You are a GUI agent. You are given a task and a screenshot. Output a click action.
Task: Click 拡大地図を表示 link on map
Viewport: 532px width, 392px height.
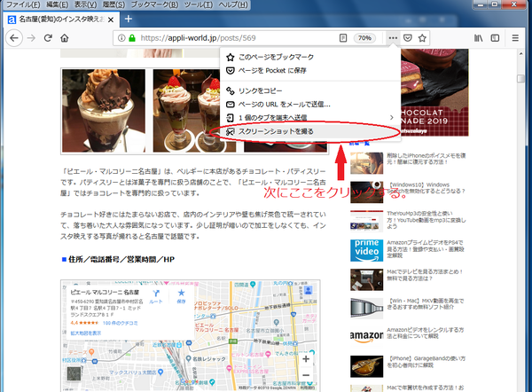coord(85,333)
